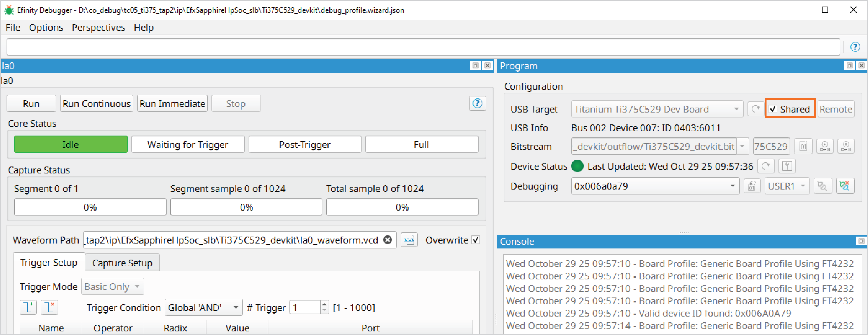The height and width of the screenshot is (335, 868).
Task: Open the USER1 dropdown
Action: [803, 186]
